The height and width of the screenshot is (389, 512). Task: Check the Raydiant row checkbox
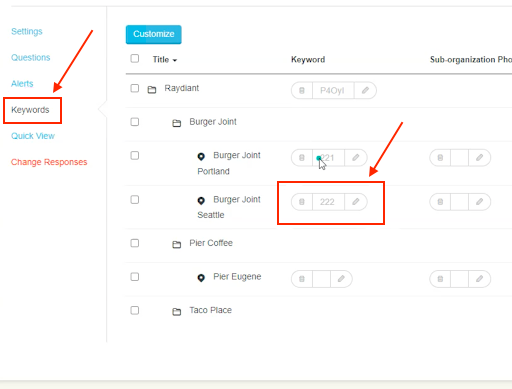point(135,88)
